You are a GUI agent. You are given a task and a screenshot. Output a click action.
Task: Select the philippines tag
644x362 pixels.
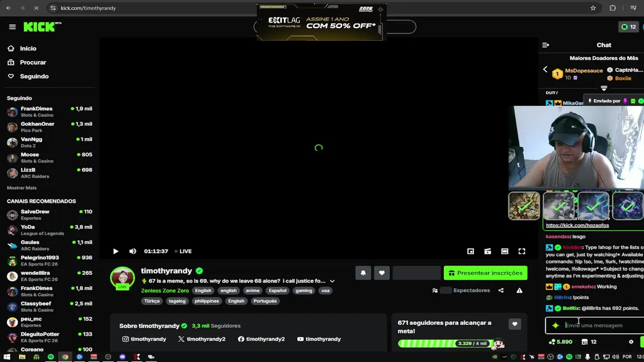(x=207, y=301)
